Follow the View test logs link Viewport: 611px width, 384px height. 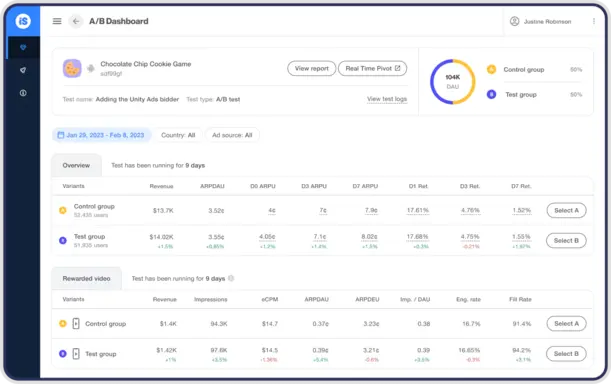coord(387,99)
